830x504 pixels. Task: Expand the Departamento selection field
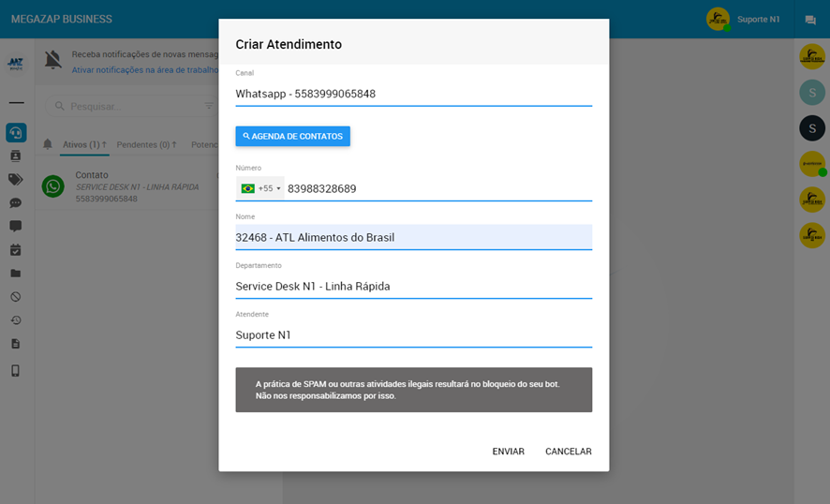point(413,286)
